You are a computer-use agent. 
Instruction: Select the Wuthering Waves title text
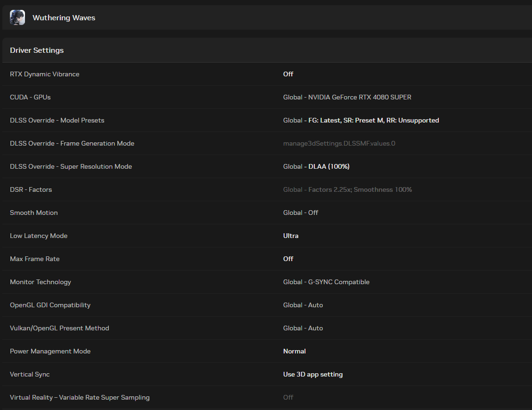click(64, 17)
